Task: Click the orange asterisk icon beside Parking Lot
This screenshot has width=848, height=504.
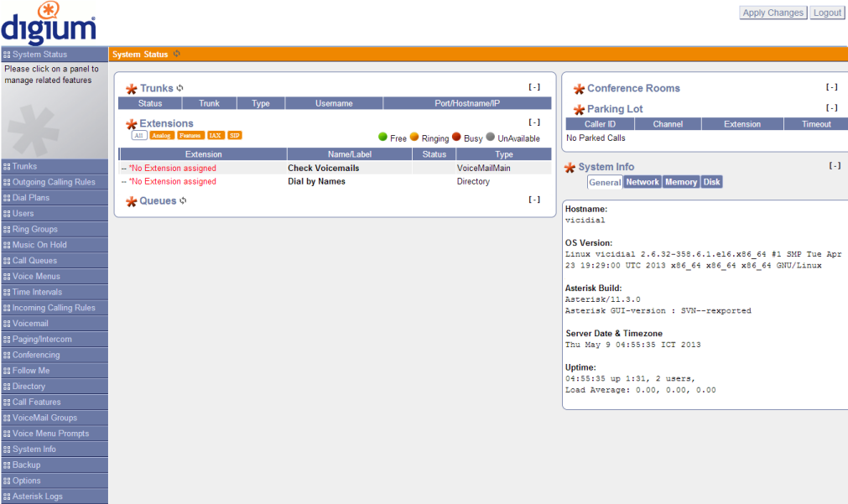Action: pyautogui.click(x=580, y=110)
